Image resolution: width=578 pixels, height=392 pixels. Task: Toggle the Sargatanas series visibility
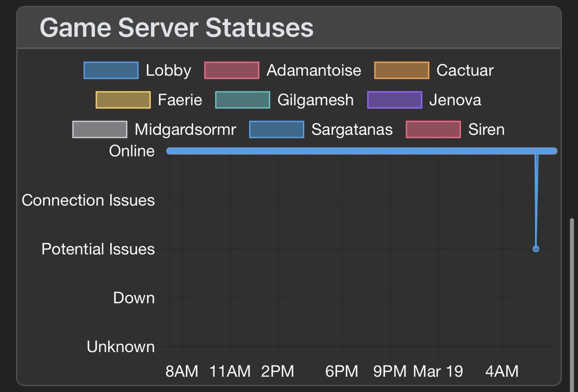tap(276, 129)
